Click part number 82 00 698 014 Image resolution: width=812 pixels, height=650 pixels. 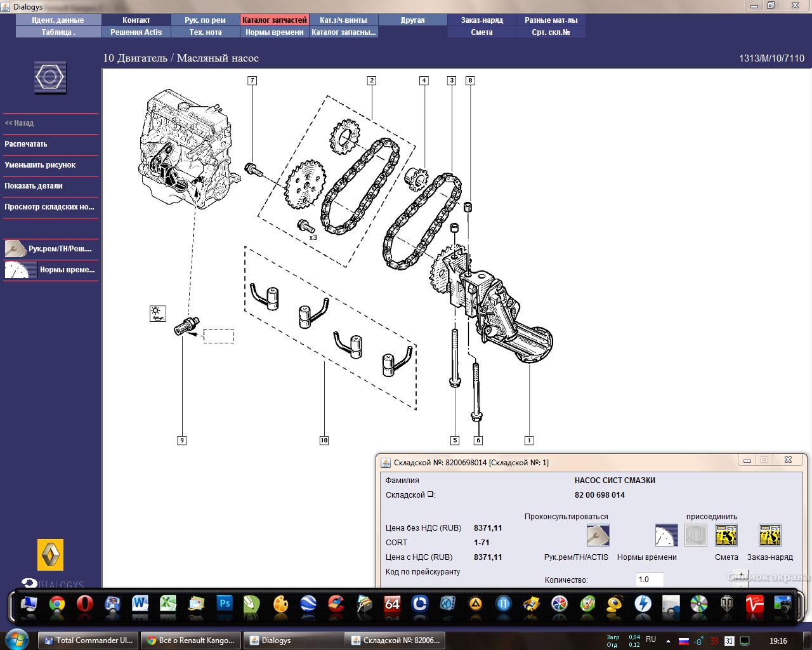pos(599,495)
